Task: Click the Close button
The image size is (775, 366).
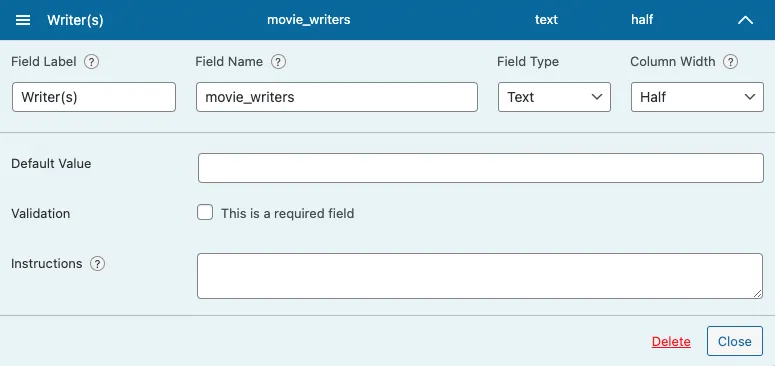Action: point(734,341)
